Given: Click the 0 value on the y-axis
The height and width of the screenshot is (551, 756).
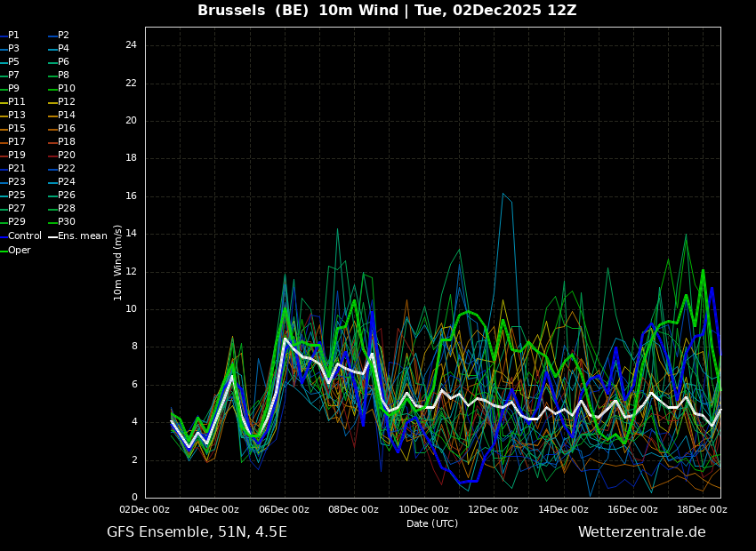Looking at the screenshot, I should pos(134,498).
